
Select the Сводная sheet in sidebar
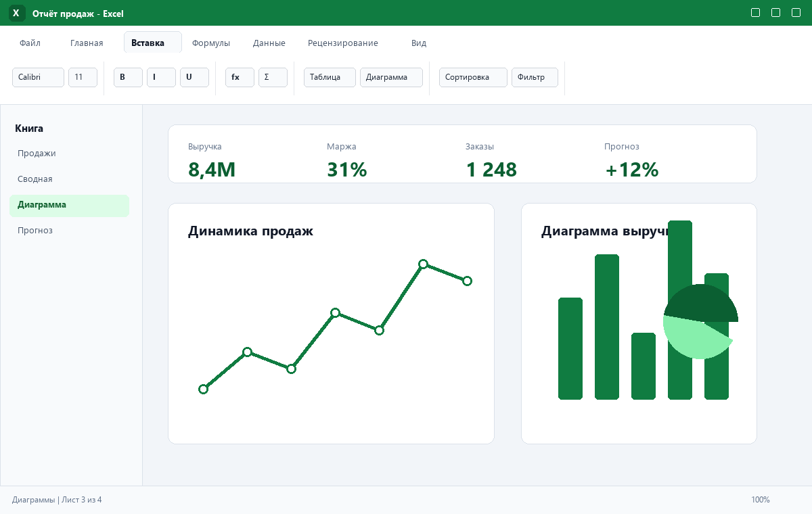69,179
